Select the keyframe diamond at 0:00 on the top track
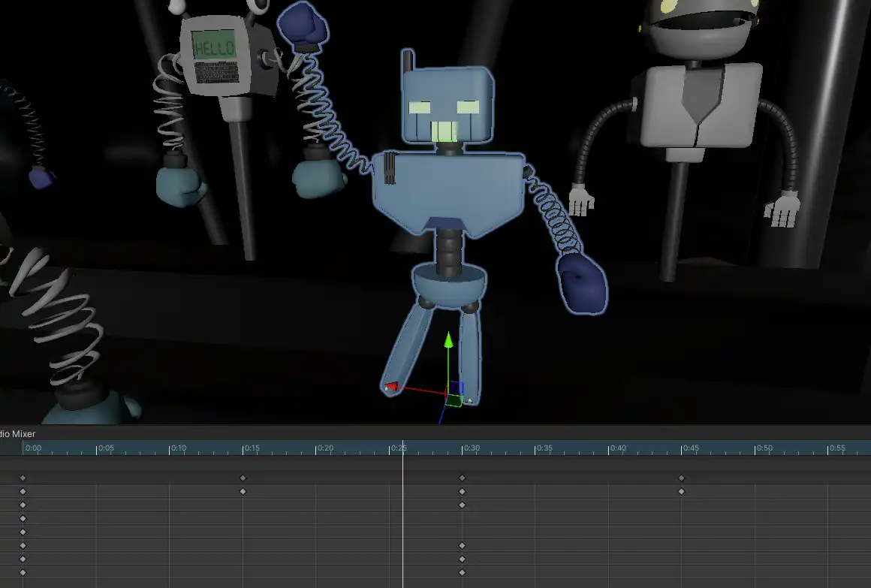 click(23, 478)
